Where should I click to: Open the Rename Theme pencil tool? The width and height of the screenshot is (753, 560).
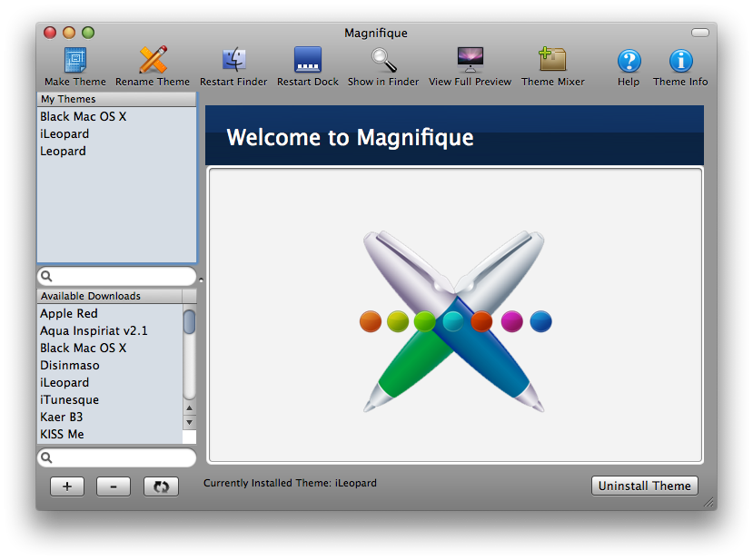click(x=153, y=60)
